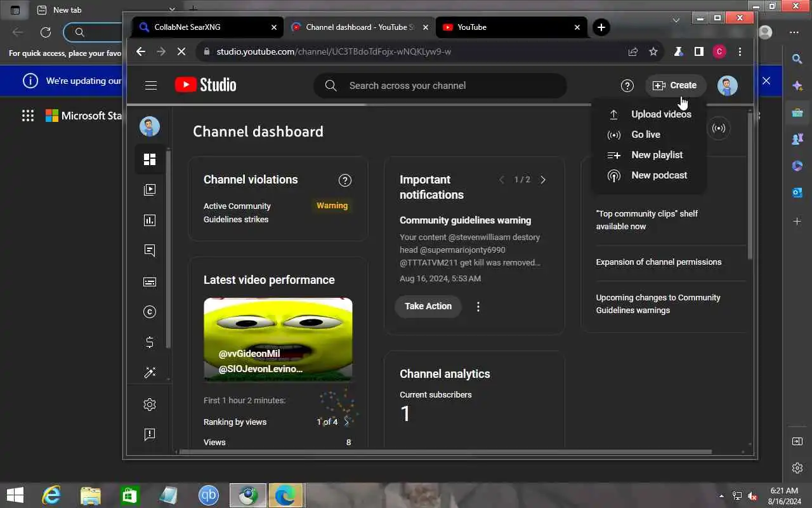Open Internet Explorer from taskbar
This screenshot has height=508, width=812.
[51, 495]
